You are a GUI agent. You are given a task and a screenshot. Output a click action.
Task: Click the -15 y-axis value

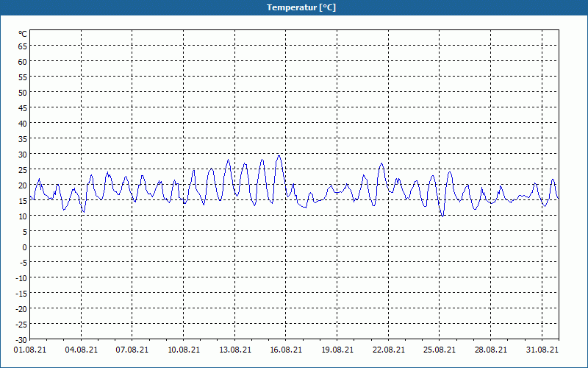point(21,294)
